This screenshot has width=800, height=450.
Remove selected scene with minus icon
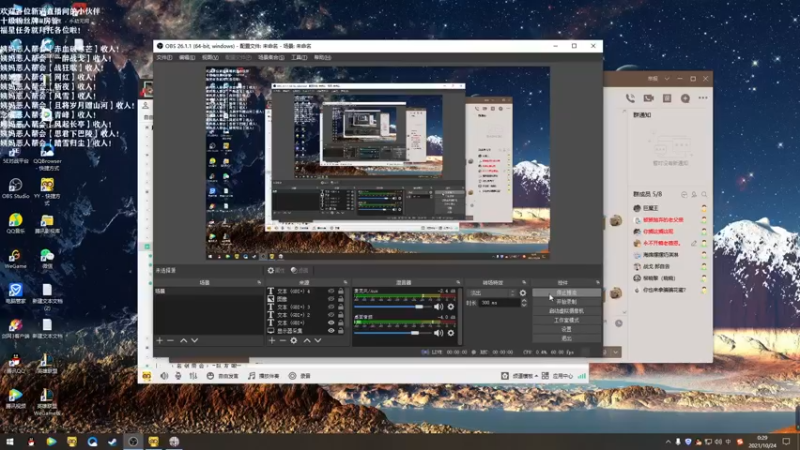[170, 340]
